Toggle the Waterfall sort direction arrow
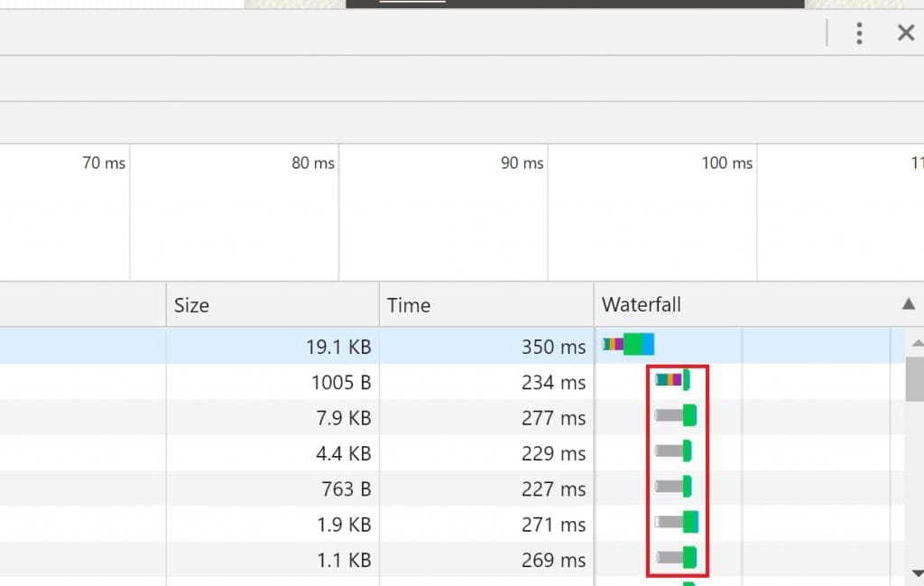Viewport: 924px width, 586px height. (x=908, y=305)
